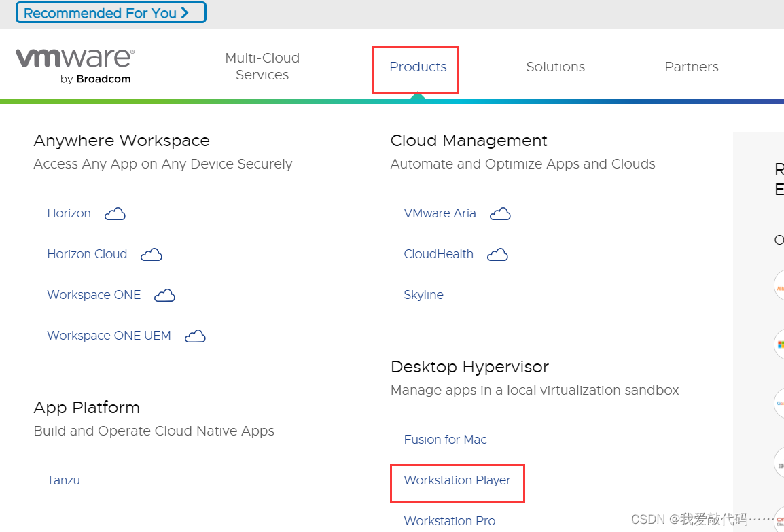Viewport: 784px width, 532px height.
Task: Click the cloud icon next to VMware Aria
Action: (500, 214)
